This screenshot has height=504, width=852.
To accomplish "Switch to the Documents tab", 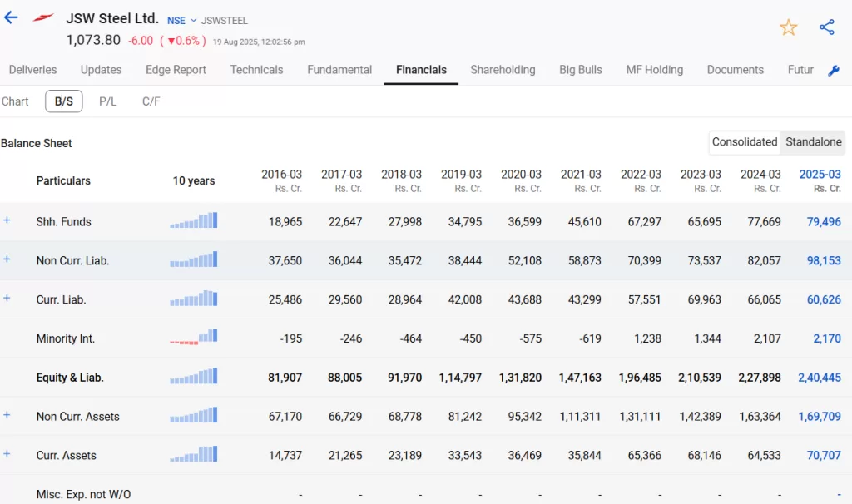I will 736,70.
